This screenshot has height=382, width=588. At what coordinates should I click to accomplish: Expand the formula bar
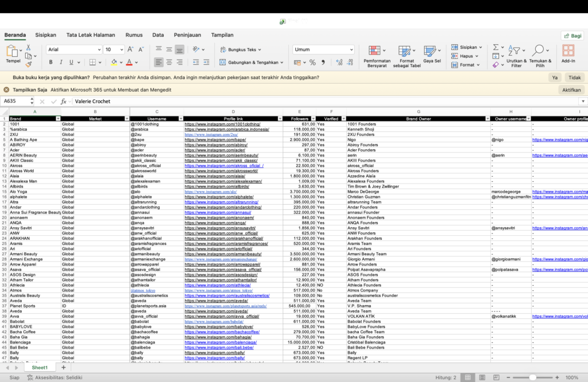[x=583, y=101]
